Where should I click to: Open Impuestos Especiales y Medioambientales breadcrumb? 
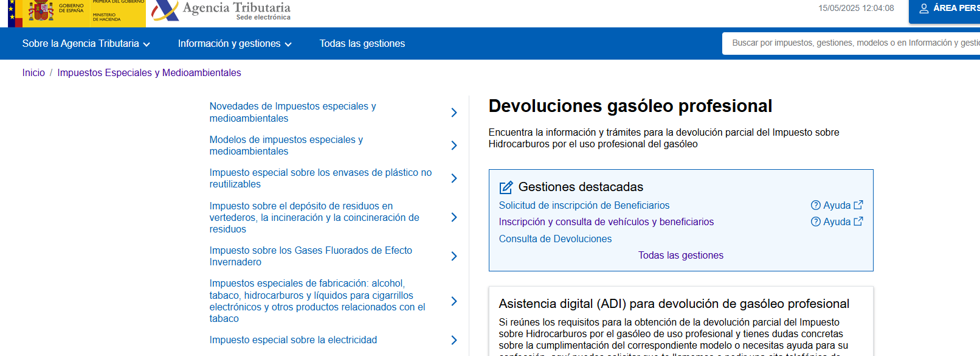point(149,73)
